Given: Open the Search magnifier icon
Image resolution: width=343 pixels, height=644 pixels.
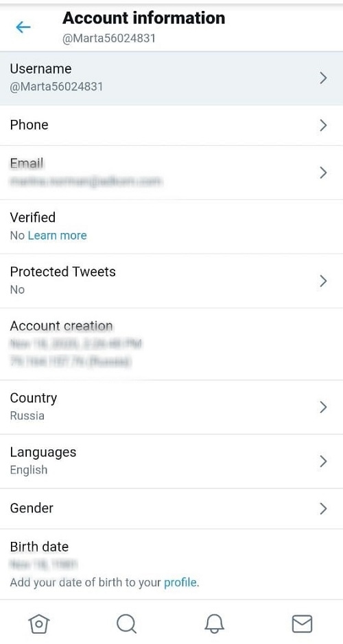Looking at the screenshot, I should pyautogui.click(x=126, y=624).
